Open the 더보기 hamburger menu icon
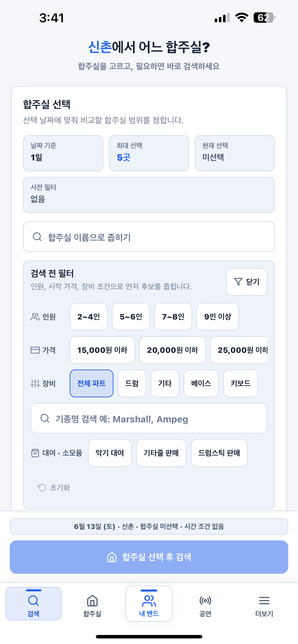Image resolution: width=298 pixels, height=644 pixels. point(264,600)
